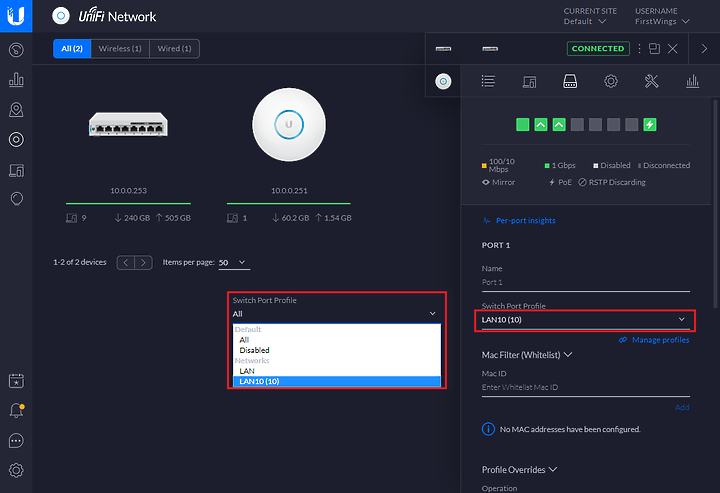Image resolution: width=720 pixels, height=493 pixels.
Task: Choose Disabled in the profile list
Action: [254, 350]
